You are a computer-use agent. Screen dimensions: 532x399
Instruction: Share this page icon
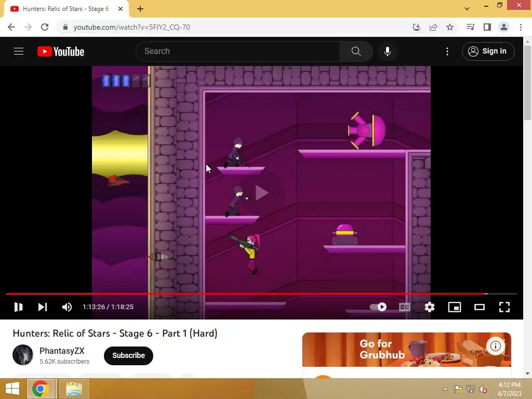coord(433,27)
